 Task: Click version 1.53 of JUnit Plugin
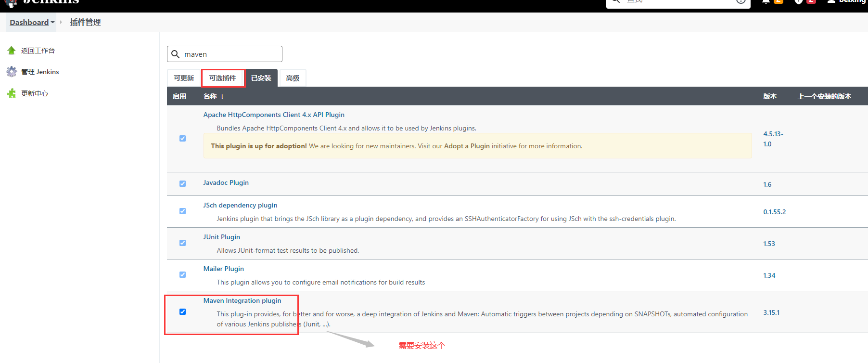pos(769,244)
